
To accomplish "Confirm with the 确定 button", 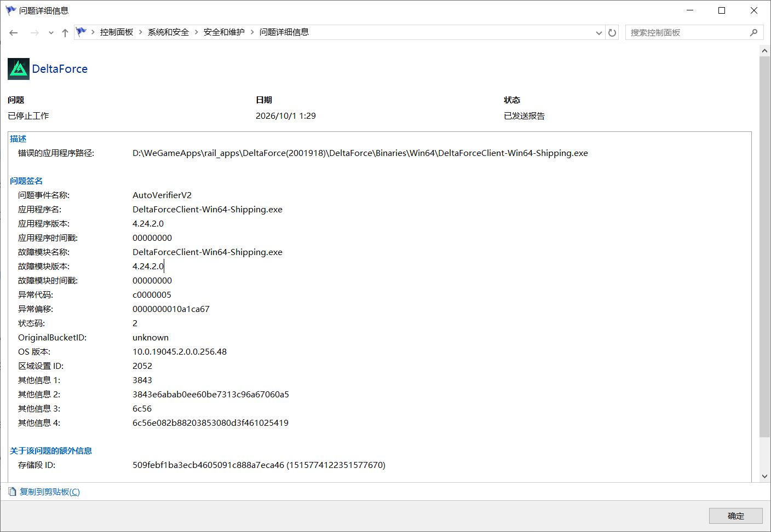I will (736, 516).
